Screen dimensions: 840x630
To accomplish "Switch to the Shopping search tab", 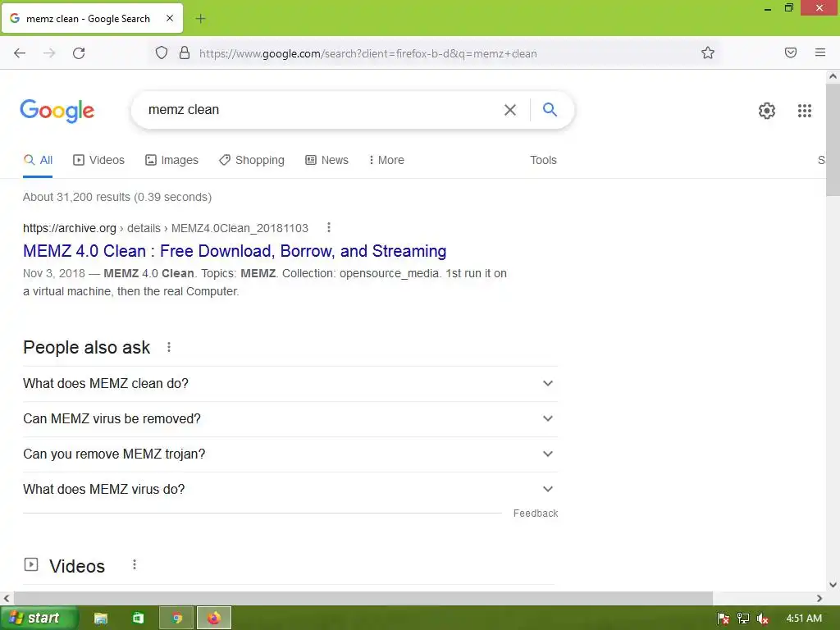I will (x=252, y=160).
